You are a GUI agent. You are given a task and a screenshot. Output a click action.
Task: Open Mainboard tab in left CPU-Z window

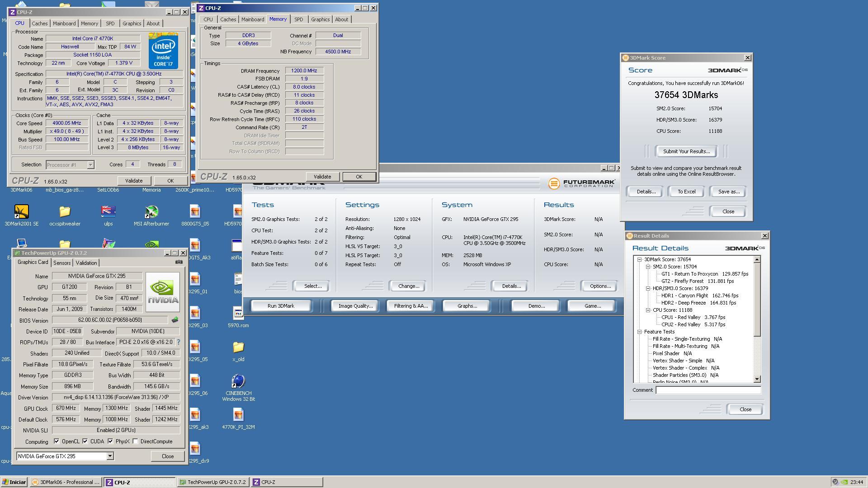click(x=64, y=23)
